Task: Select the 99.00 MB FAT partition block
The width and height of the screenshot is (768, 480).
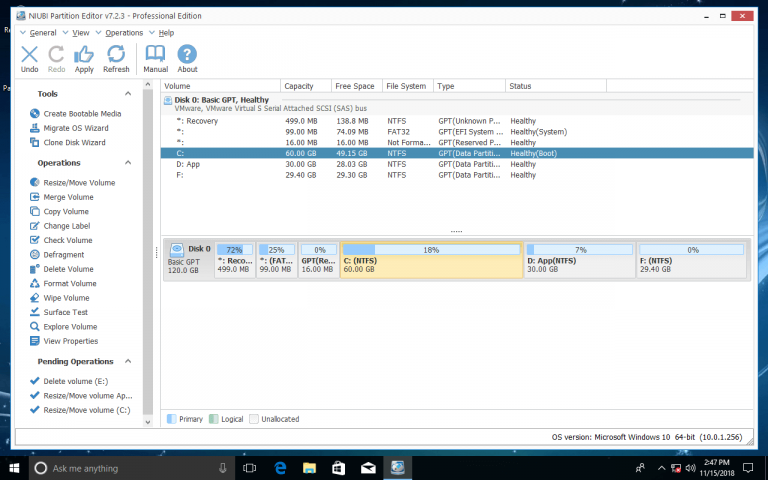Action: pos(276,260)
